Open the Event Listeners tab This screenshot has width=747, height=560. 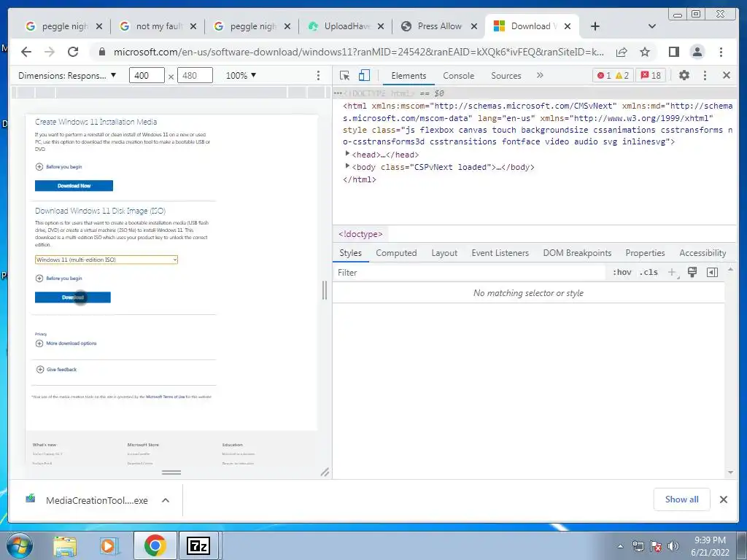[500, 253]
